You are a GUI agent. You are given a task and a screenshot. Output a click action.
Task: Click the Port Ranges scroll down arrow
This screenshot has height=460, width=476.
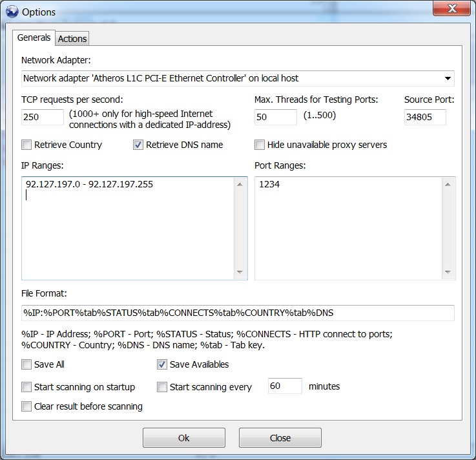[448, 272]
